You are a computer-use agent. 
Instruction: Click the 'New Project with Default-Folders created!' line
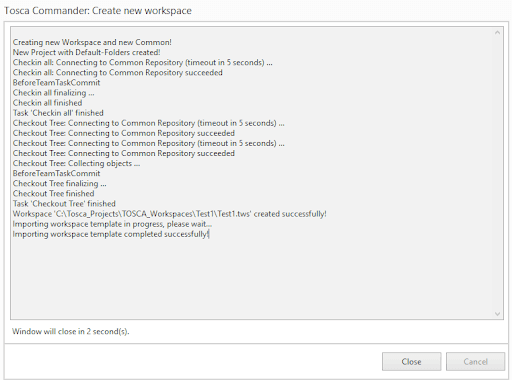click(x=86, y=52)
